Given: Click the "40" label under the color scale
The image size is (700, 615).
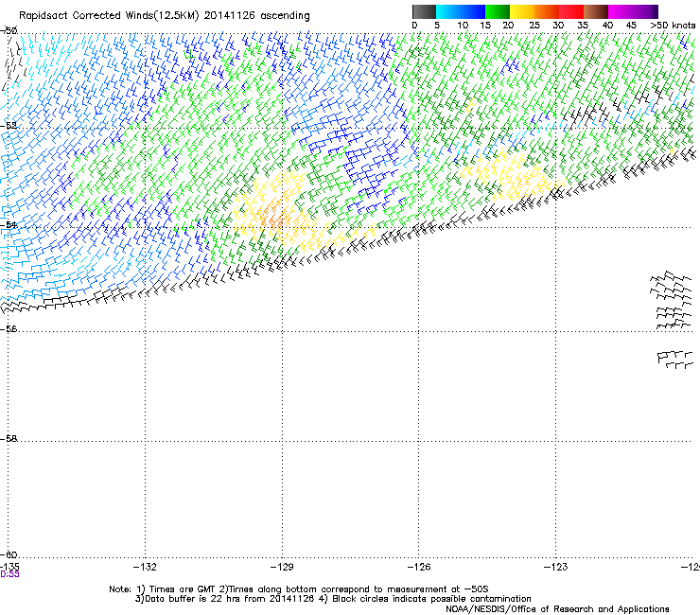Looking at the screenshot, I should coord(607,26).
